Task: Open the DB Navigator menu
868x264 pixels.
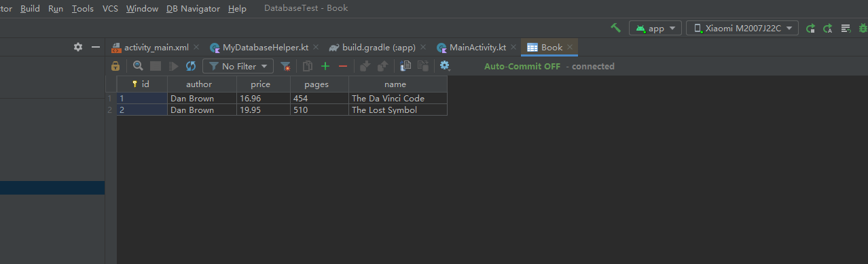Action: click(x=194, y=9)
